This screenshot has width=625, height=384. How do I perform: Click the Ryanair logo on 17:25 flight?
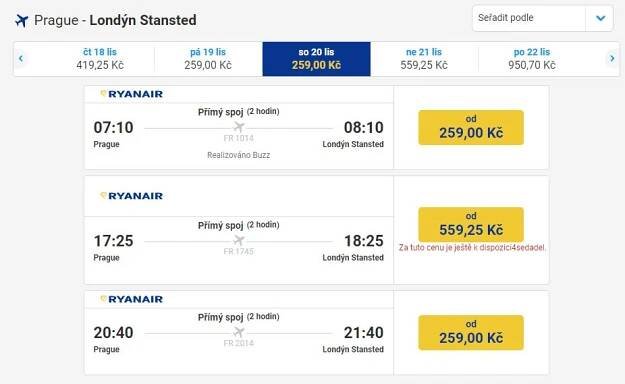(131, 196)
